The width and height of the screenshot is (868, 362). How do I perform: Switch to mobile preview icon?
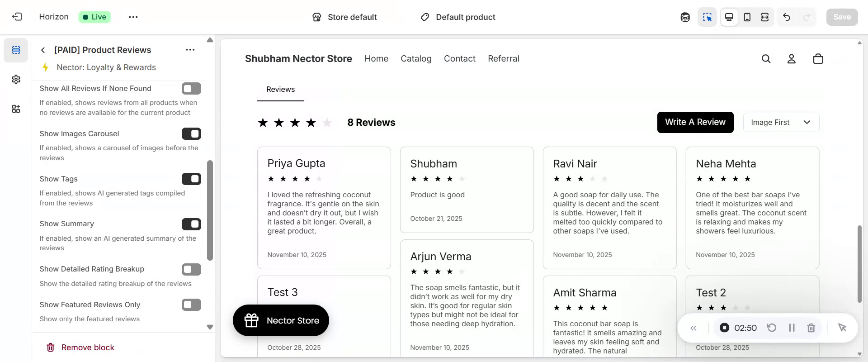tap(747, 17)
